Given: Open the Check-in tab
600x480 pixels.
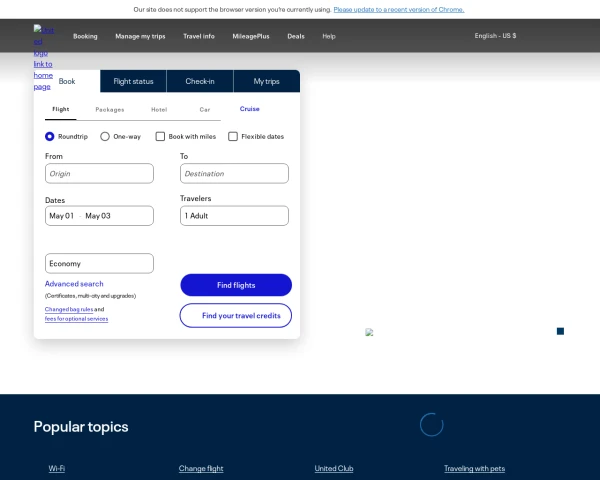Looking at the screenshot, I should pos(200,81).
